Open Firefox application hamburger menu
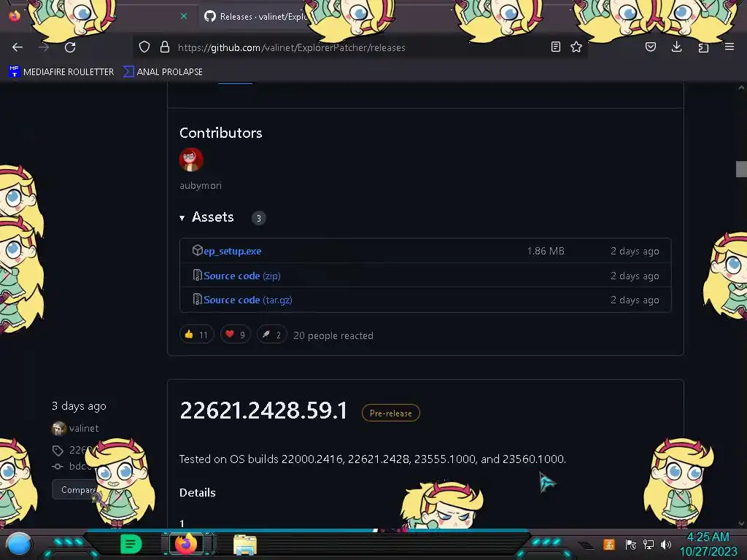747x560 pixels. pos(729,47)
